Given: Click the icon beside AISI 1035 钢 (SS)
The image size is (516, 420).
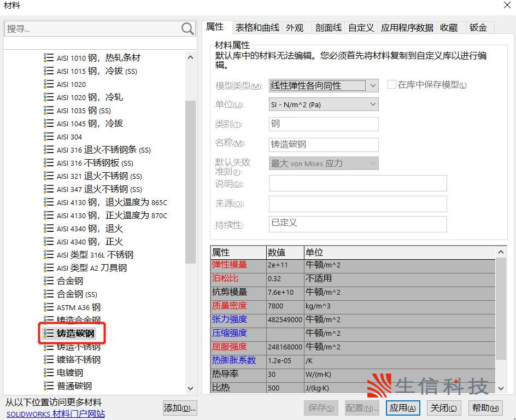Looking at the screenshot, I should coord(48,110).
